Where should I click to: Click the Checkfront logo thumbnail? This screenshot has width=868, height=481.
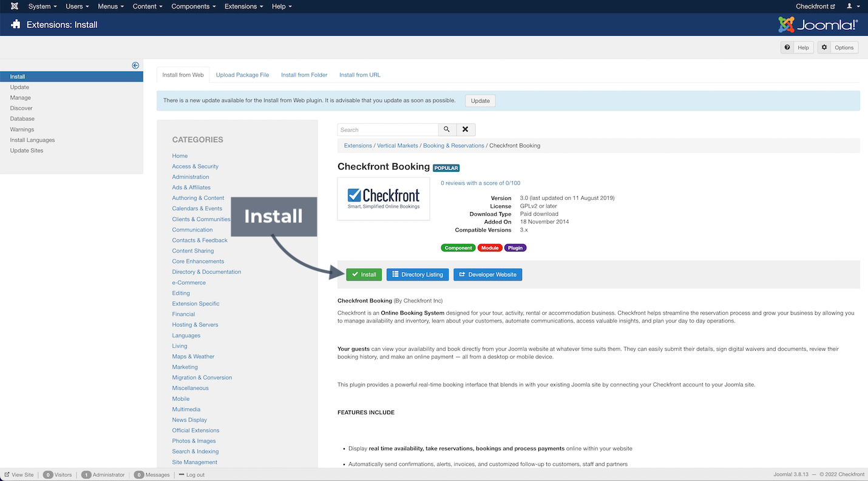(x=384, y=199)
